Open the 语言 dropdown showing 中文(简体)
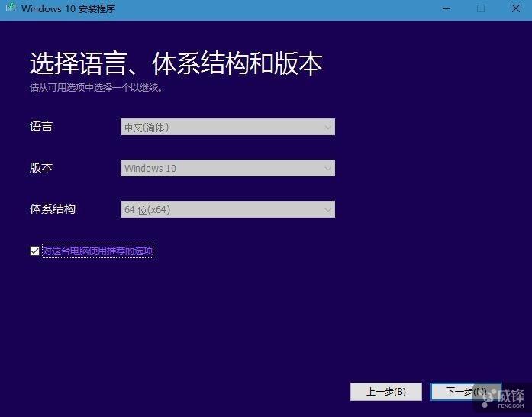This screenshot has height=417, width=532. click(x=228, y=127)
